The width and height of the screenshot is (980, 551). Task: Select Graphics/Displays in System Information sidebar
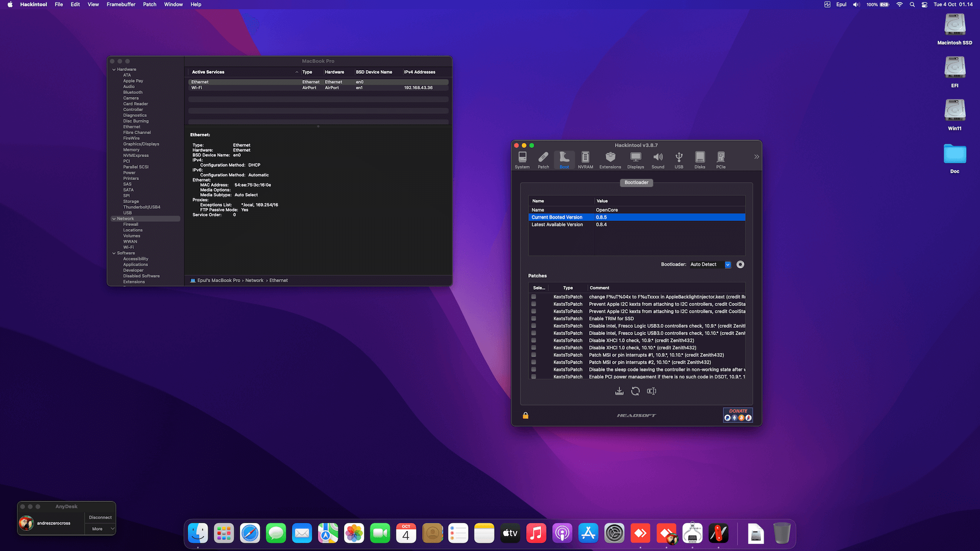pos(141,144)
